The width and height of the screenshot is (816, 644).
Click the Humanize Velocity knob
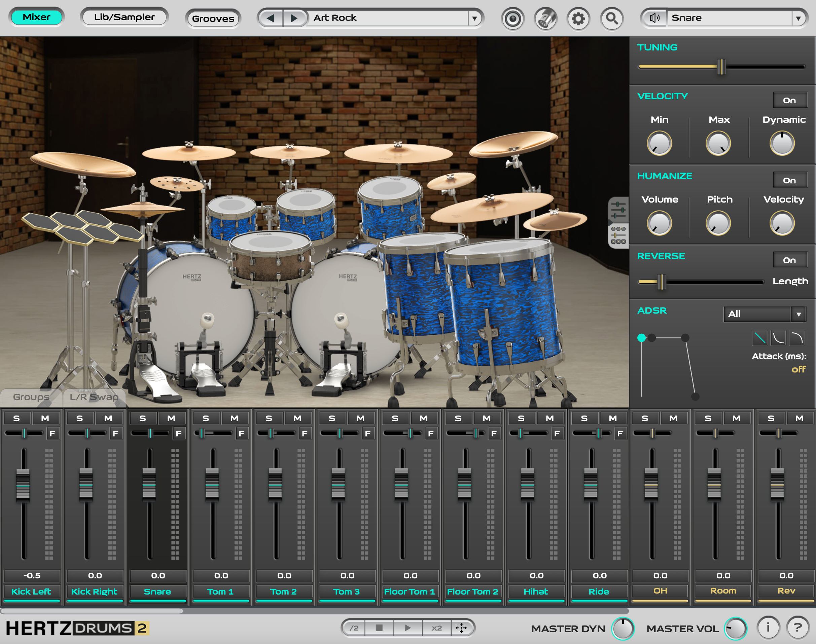(x=782, y=223)
